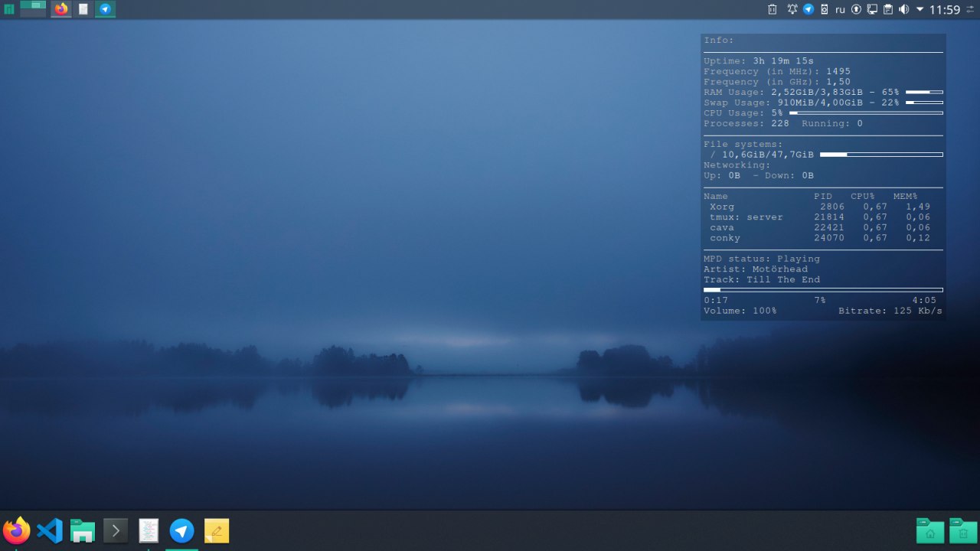Open the text editor from the dock
This screenshot has height=551, width=980.
pyautogui.click(x=149, y=530)
